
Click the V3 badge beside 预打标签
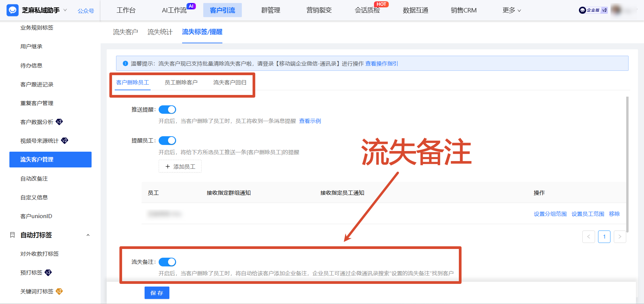pyautogui.click(x=48, y=272)
